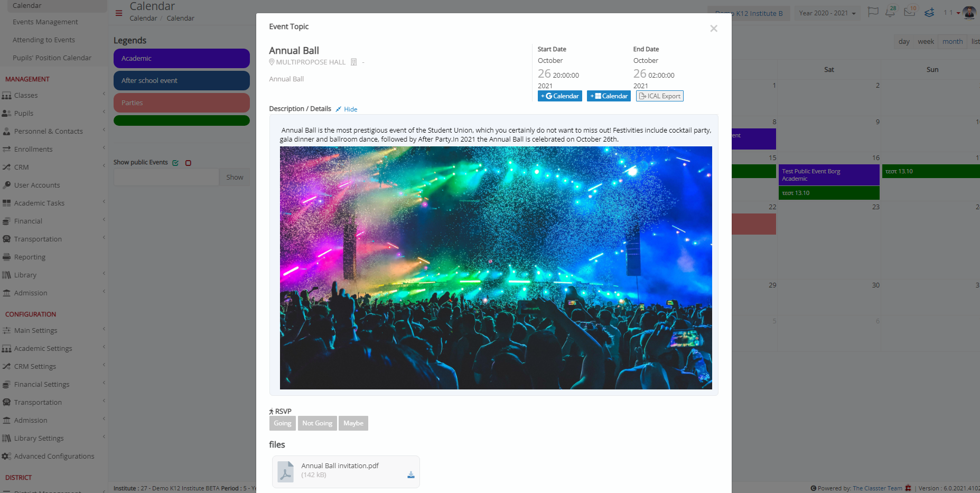The width and height of the screenshot is (980, 493).
Task: Click the Calendar breadcrumb link
Action: click(143, 18)
